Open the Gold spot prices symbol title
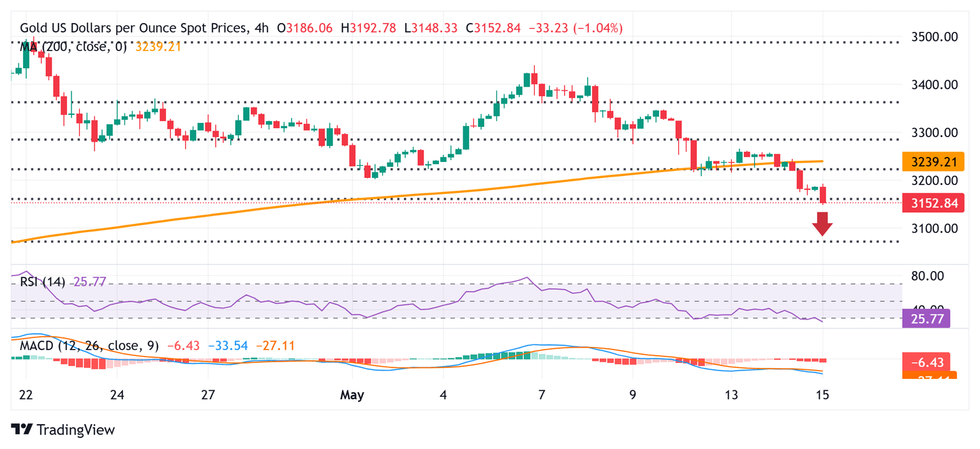Screen dimensions: 980x449 (x=133, y=28)
